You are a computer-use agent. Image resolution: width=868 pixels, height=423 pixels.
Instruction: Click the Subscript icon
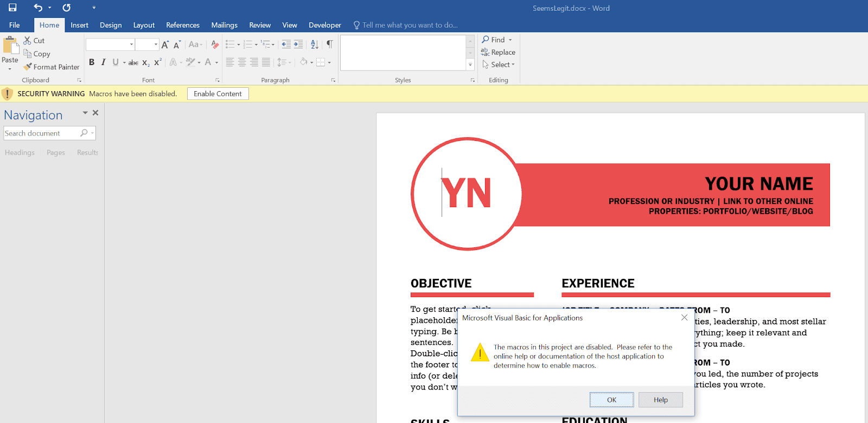pyautogui.click(x=145, y=63)
